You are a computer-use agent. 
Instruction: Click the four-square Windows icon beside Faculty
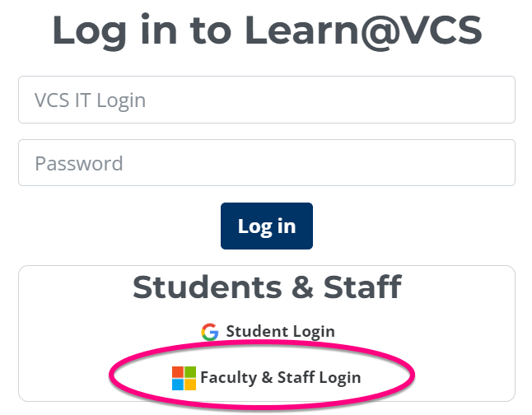click(184, 378)
